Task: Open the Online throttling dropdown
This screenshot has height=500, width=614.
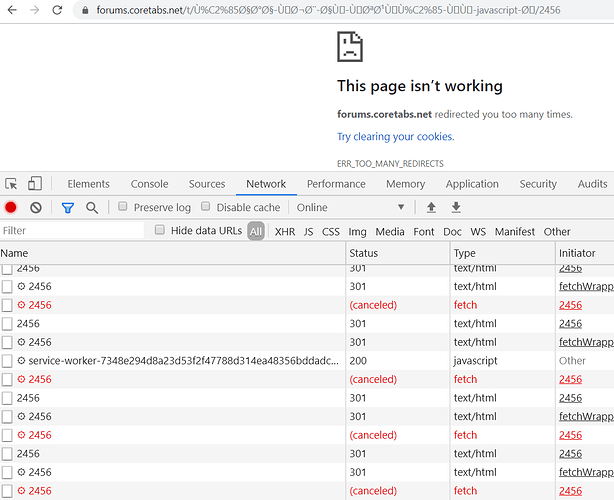Action: click(x=350, y=207)
